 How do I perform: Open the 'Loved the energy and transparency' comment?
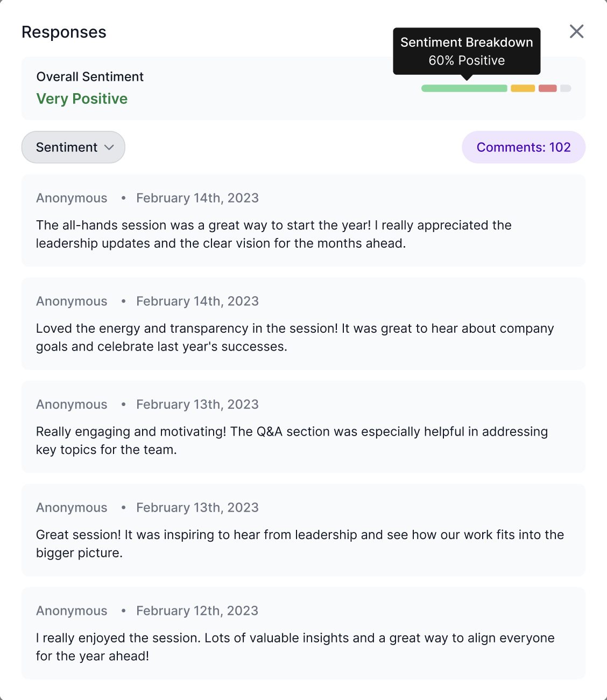(303, 324)
